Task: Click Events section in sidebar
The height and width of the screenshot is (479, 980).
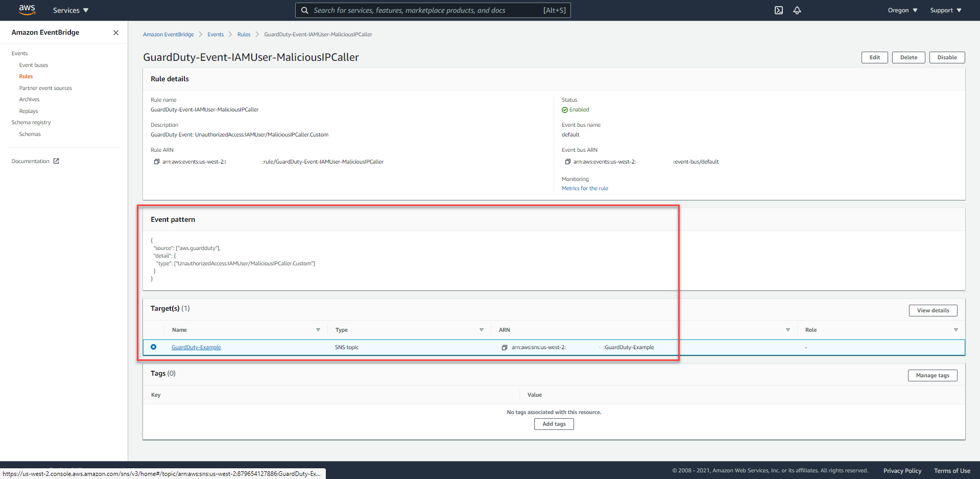Action: (x=20, y=53)
